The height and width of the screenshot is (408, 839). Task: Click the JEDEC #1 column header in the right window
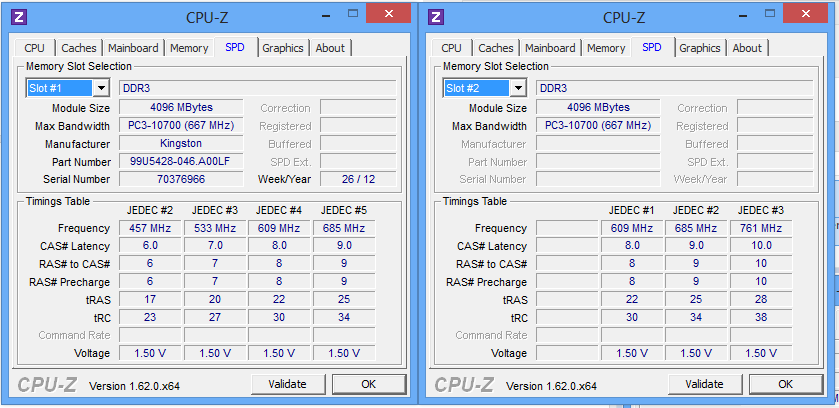pos(631,210)
